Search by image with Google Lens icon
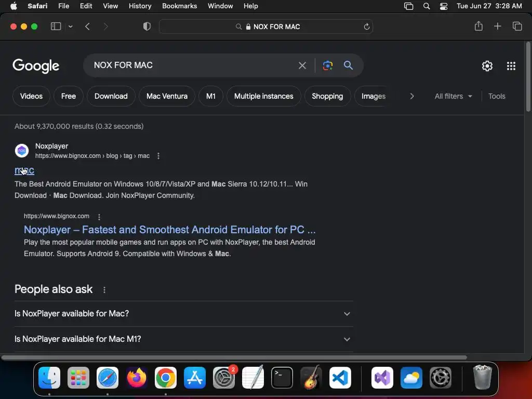 [x=327, y=65]
